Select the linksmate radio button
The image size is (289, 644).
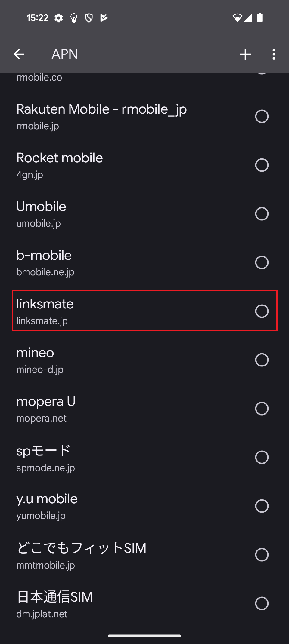(x=262, y=311)
